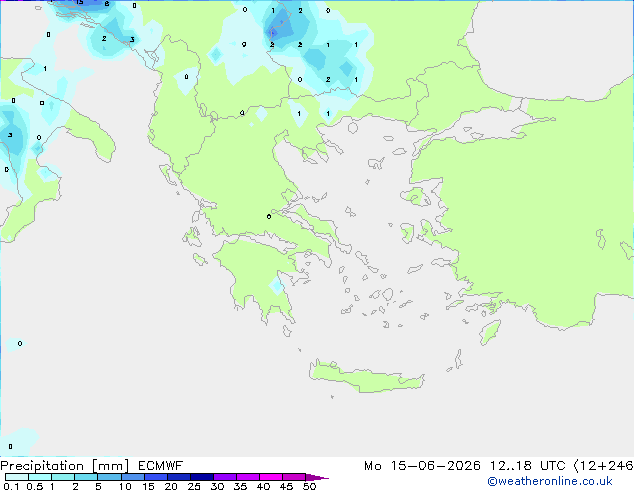Click the arrow tip beyond 50 on legend
Viewport: 634px width, 490px height.
point(317,477)
